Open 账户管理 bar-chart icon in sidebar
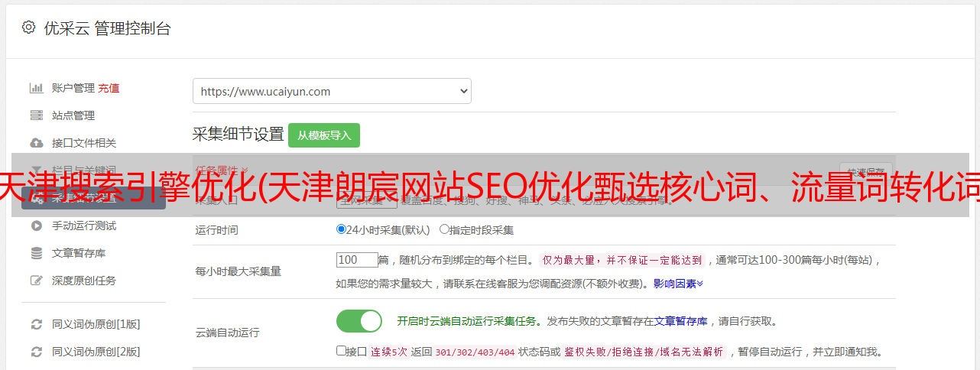 tap(36, 88)
